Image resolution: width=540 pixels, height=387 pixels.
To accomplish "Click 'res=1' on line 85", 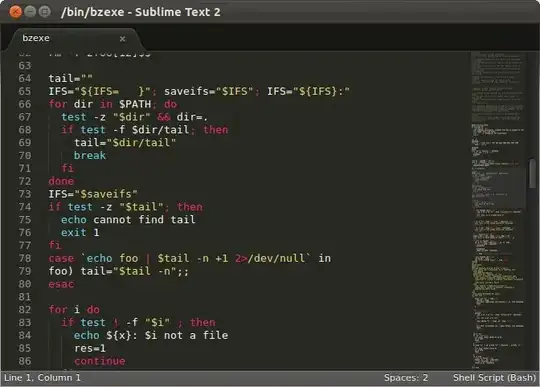I will pyautogui.click(x=90, y=348).
